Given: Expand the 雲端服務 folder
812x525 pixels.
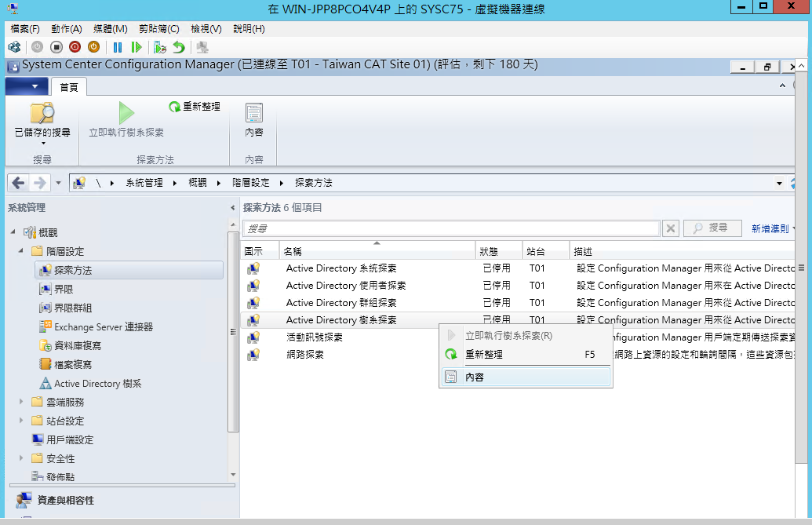Looking at the screenshot, I should 21,402.
